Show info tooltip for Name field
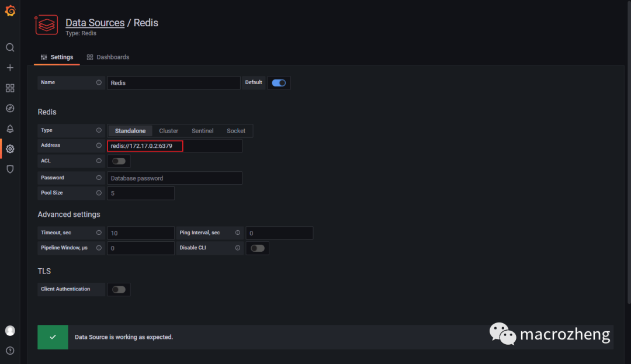Screen dimensions: 631x364 tap(99, 82)
